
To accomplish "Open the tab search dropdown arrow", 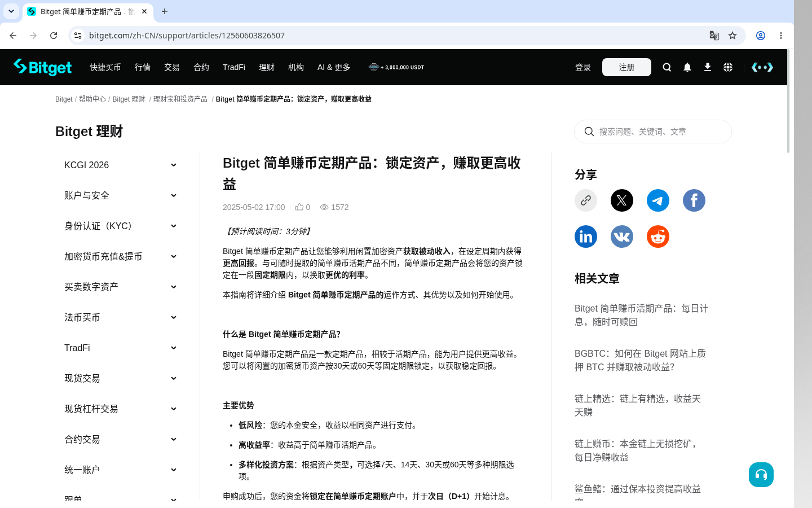I will [x=11, y=11].
